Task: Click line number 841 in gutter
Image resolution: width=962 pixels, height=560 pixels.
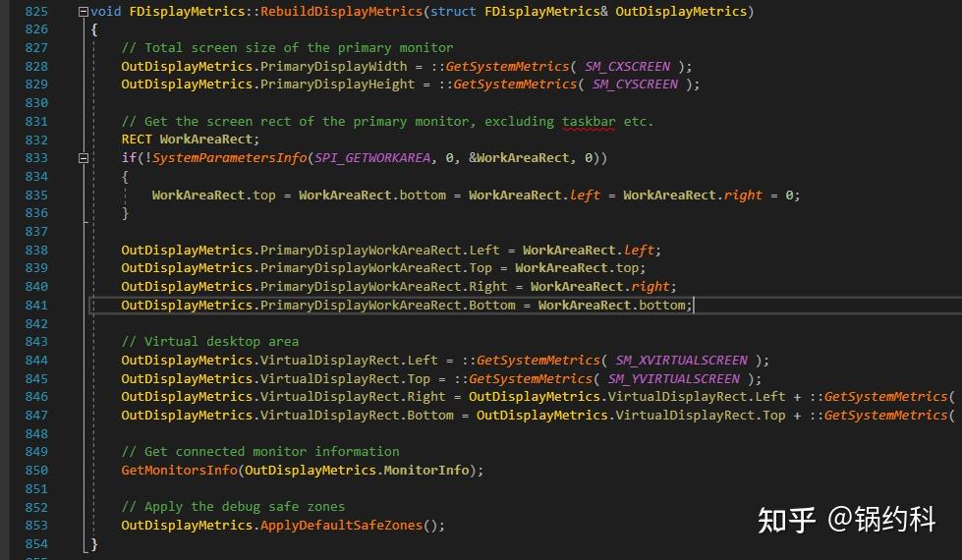Action: pos(36,305)
